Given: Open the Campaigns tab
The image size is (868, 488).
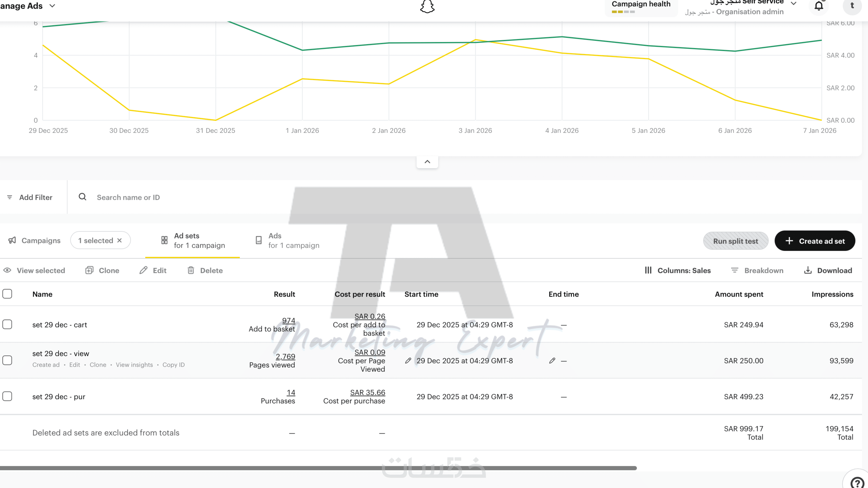Looking at the screenshot, I should pyautogui.click(x=34, y=240).
